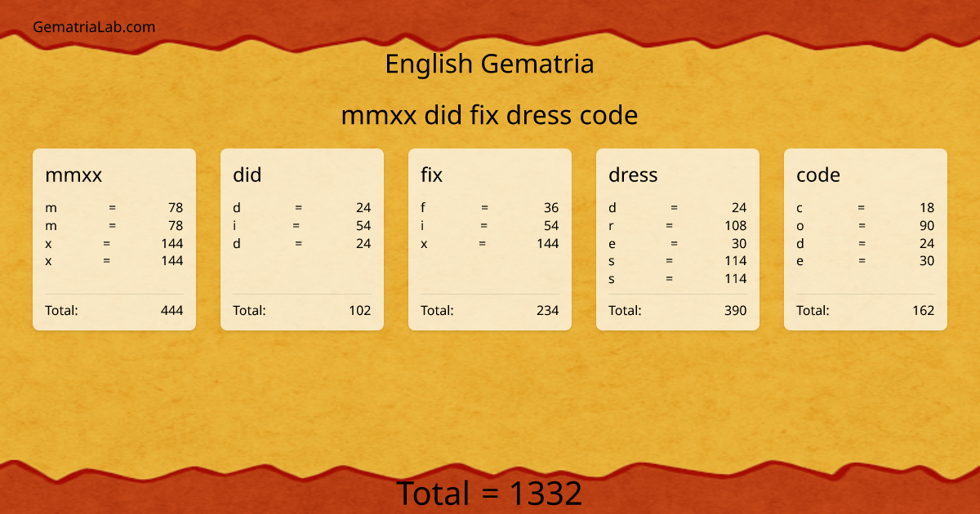Click 'Total:' label in did card

click(x=249, y=310)
